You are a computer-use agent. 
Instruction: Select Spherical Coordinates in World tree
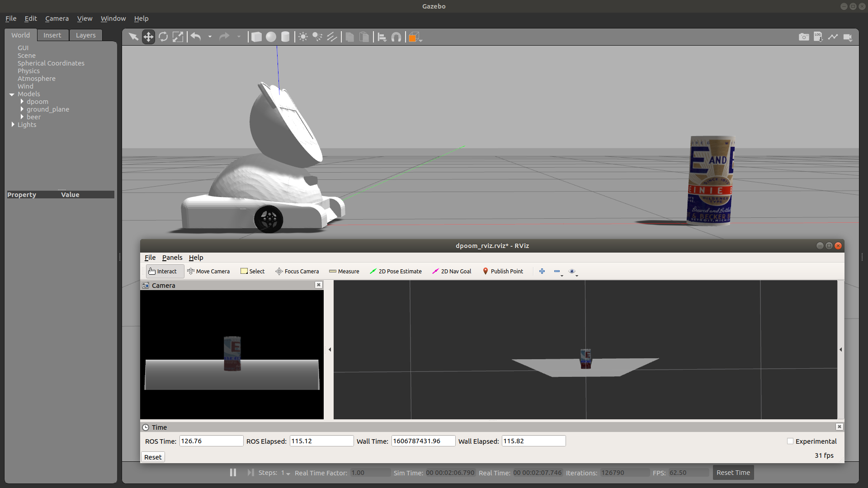(x=51, y=63)
